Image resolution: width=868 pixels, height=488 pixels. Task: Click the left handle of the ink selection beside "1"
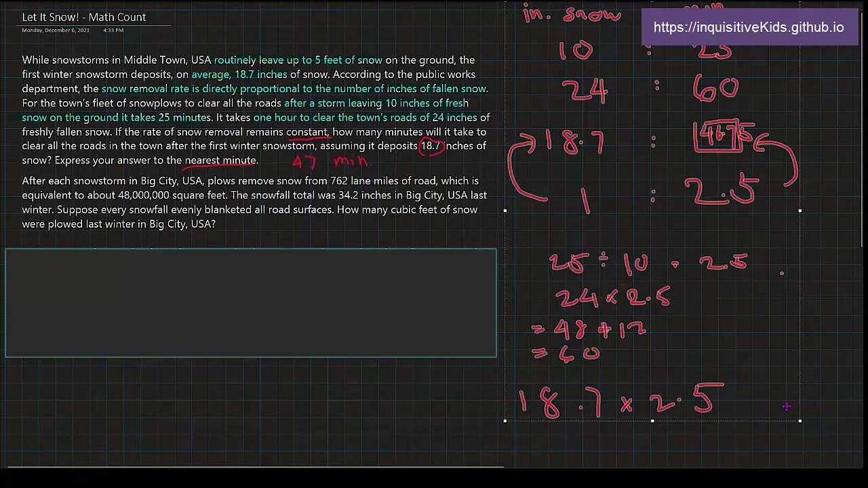coord(505,211)
